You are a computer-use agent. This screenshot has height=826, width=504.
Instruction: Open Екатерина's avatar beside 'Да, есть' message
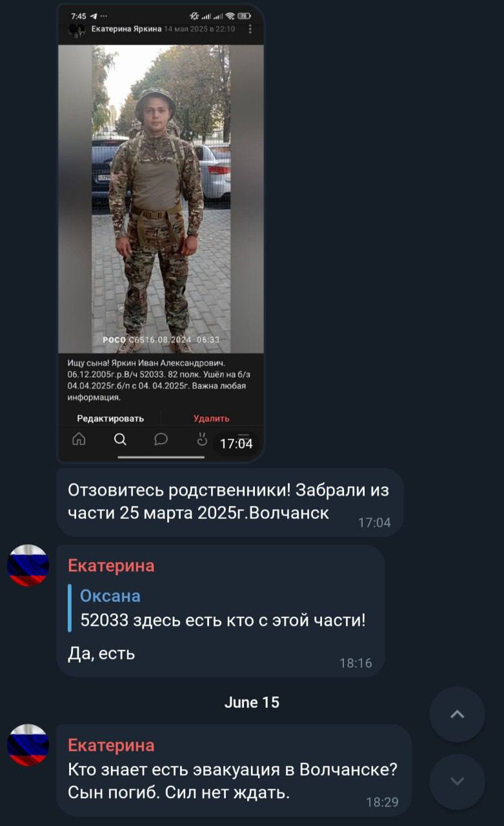point(28,565)
